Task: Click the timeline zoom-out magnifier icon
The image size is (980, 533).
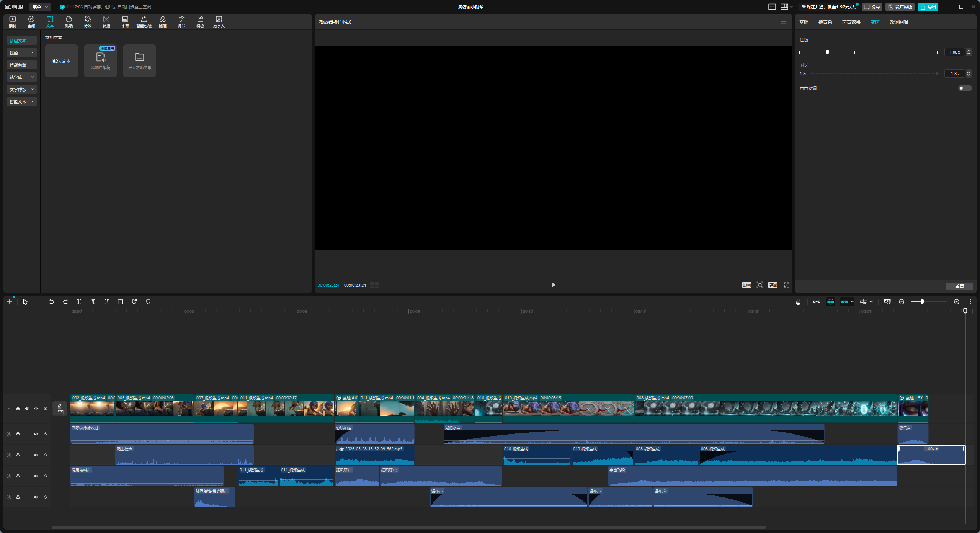Action: (x=902, y=302)
